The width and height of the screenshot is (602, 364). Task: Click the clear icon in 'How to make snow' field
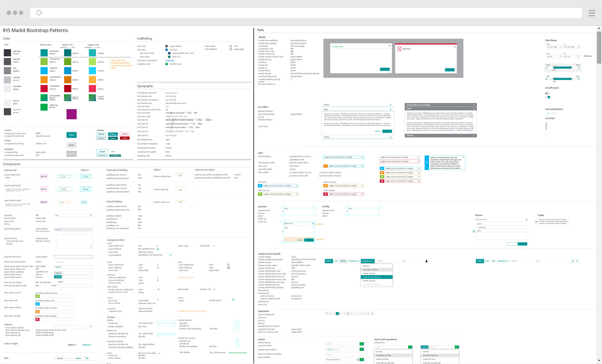point(357,360)
